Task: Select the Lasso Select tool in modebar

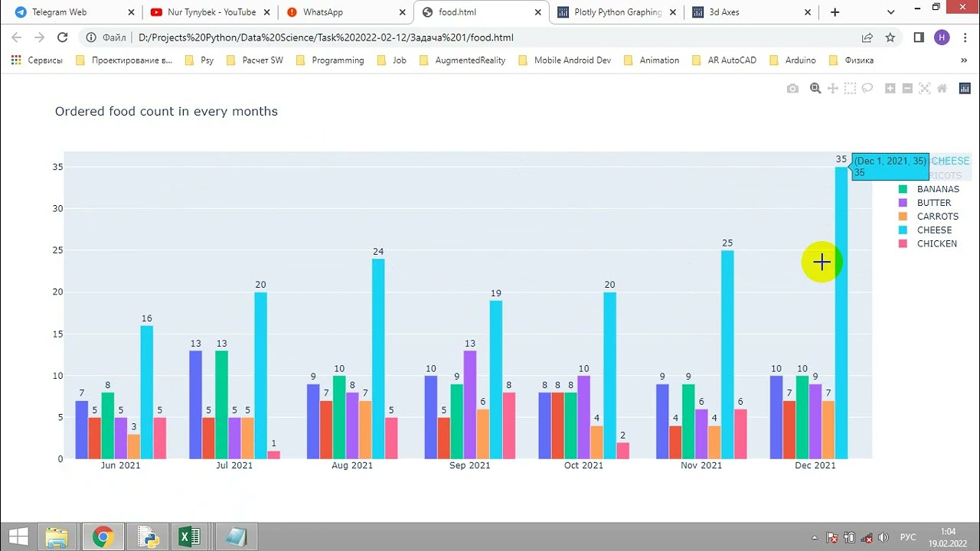Action: point(867,89)
